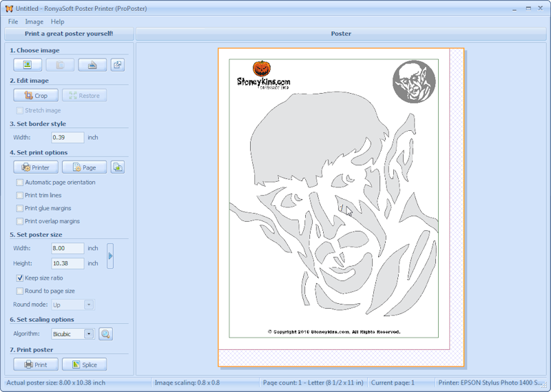551x392 pixels.
Task: Uncheck Keep size ratio
Action: click(20, 278)
